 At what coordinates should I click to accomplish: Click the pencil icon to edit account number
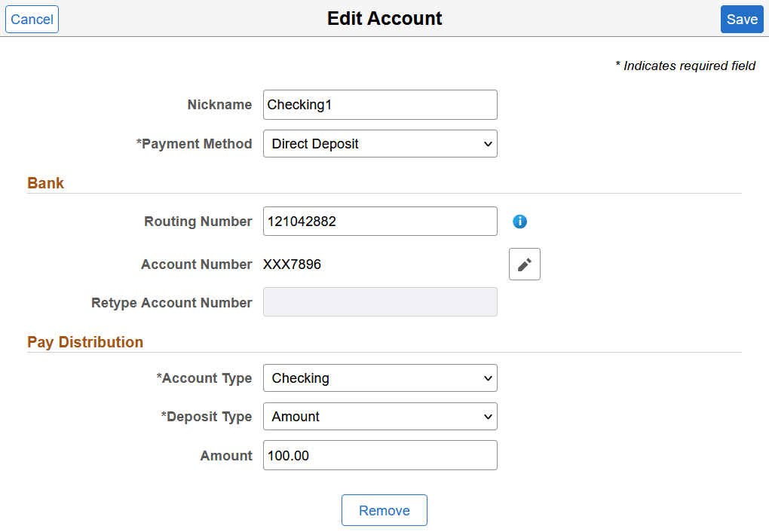(x=525, y=264)
